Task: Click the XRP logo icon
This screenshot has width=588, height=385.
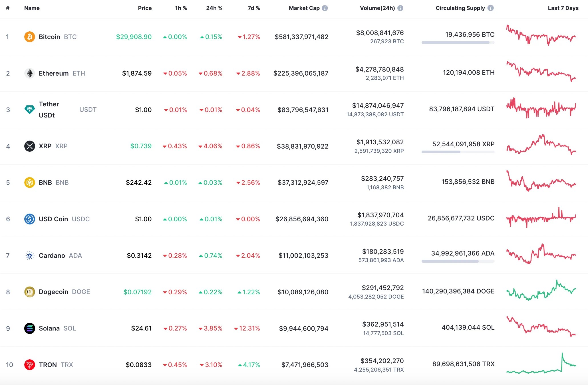Action: [30, 146]
